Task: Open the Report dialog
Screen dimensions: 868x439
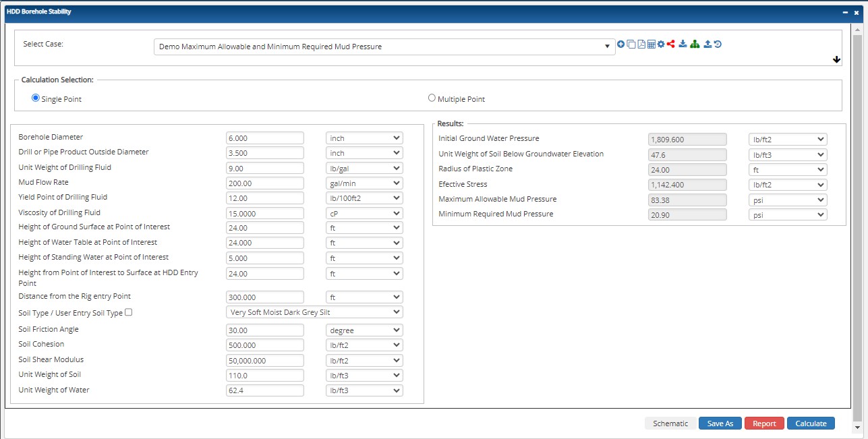Action: tap(764, 423)
